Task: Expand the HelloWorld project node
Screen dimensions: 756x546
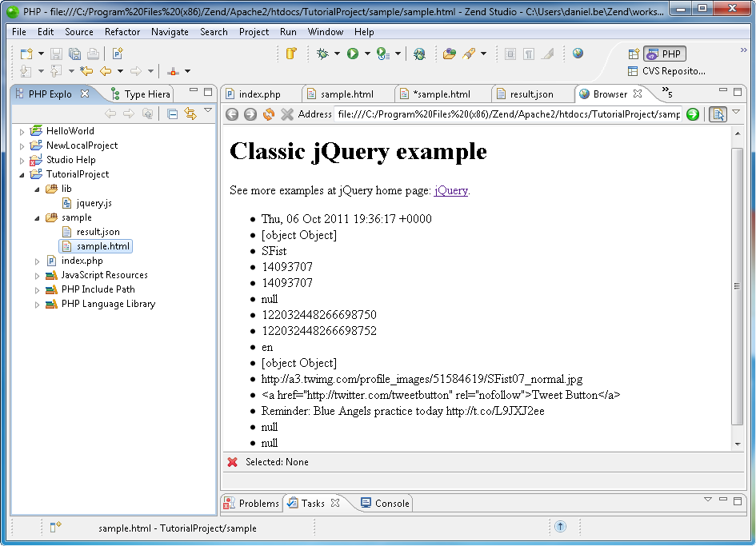Action: (x=22, y=131)
